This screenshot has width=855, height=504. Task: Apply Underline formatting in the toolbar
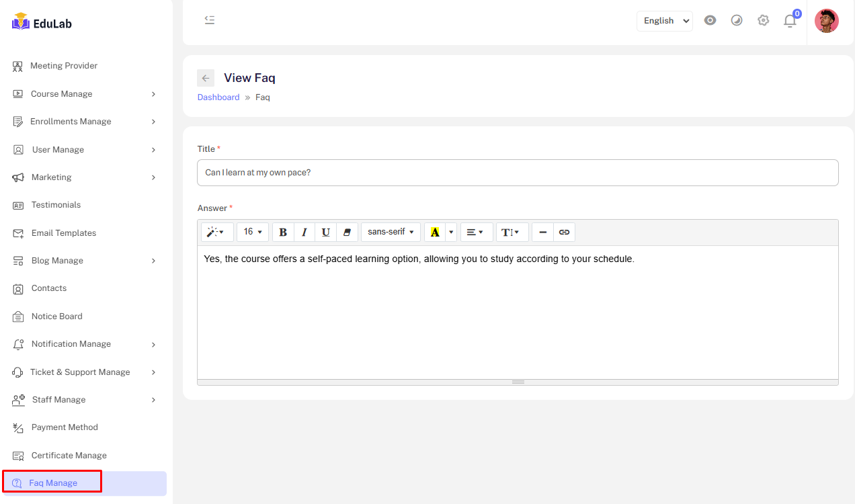pos(326,233)
